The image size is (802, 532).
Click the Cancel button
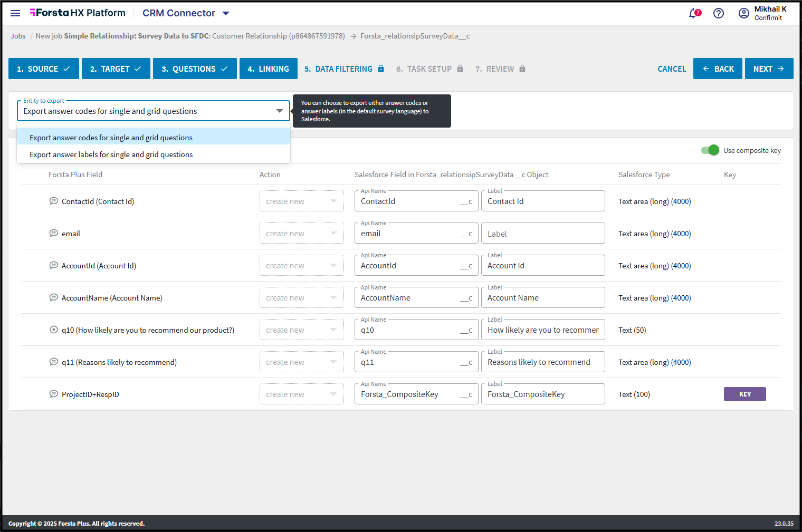tap(672, 69)
